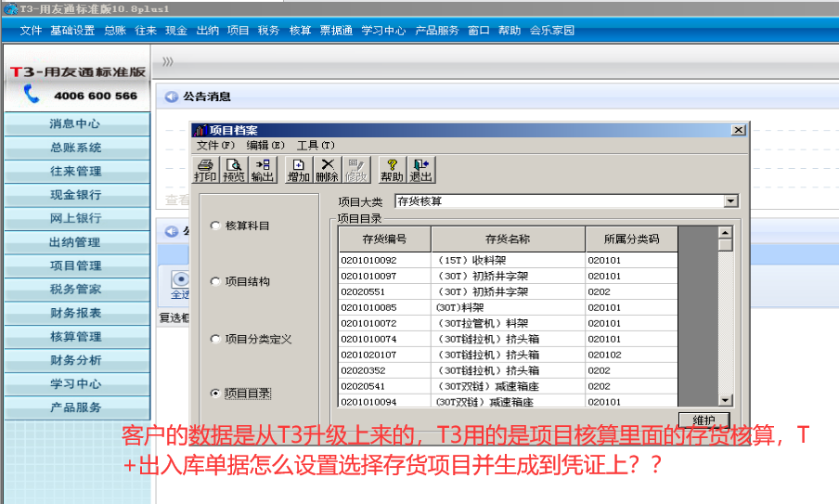Open the 会乐家园 main menu

551,31
